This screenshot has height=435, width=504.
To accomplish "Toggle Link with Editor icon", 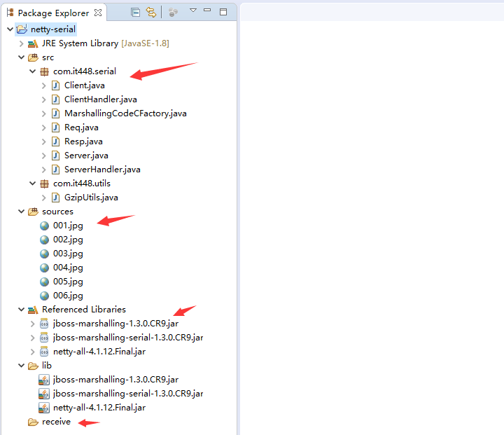I will tap(151, 12).
